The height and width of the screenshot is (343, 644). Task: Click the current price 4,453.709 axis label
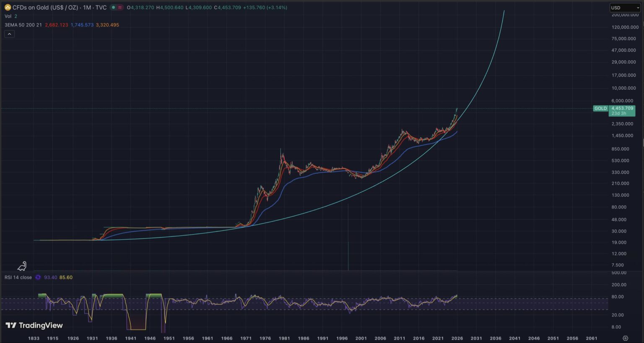pyautogui.click(x=622, y=108)
